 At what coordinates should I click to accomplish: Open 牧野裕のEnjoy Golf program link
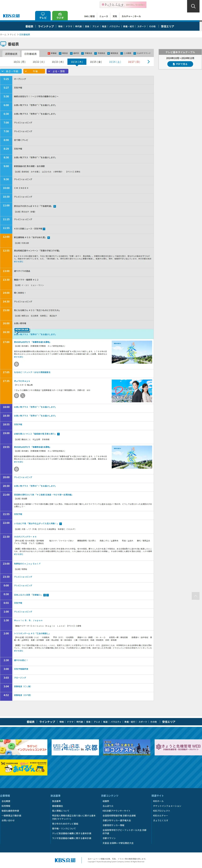(27, 563)
